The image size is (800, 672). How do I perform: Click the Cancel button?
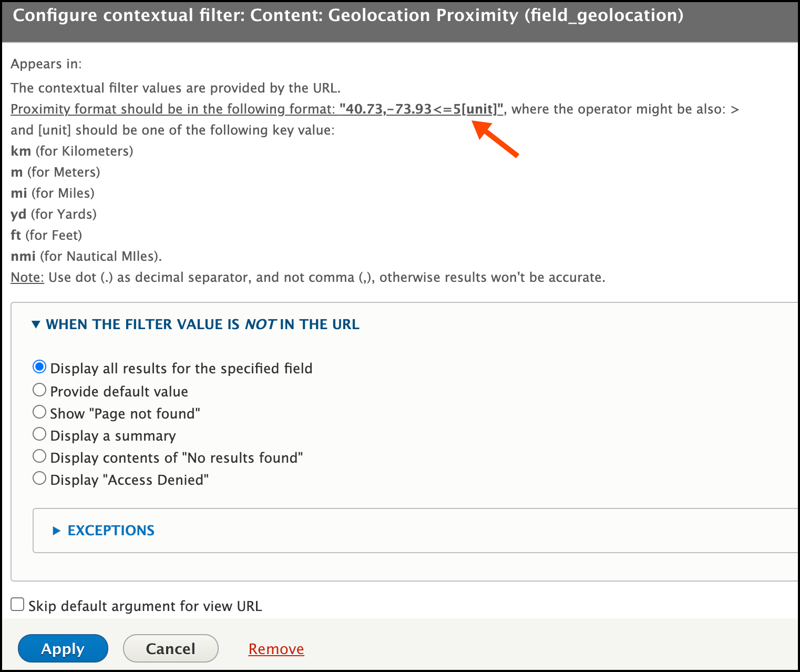(x=170, y=648)
